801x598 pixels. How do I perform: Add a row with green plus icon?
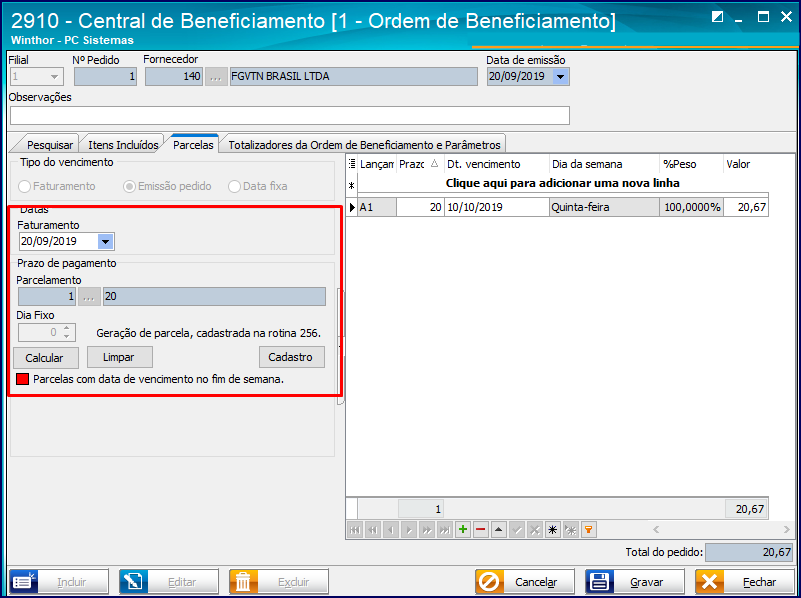[463, 530]
